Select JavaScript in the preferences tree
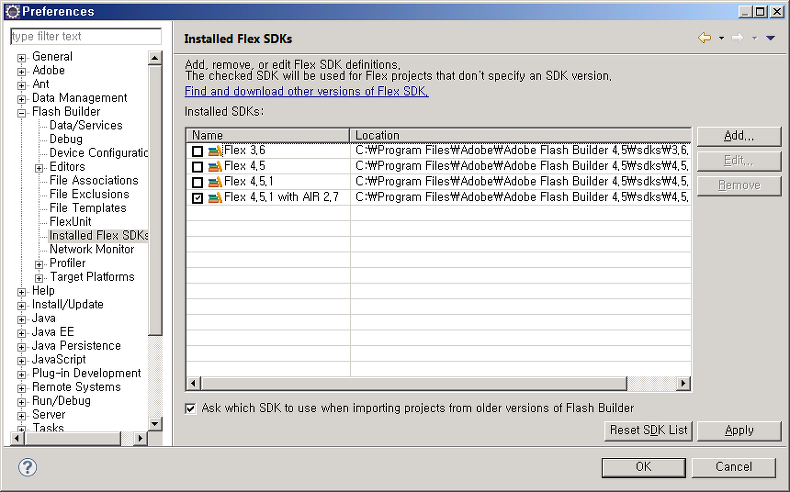 pyautogui.click(x=59, y=360)
